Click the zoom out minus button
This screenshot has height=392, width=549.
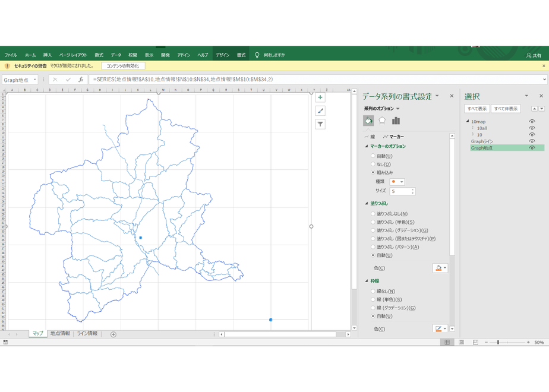(486, 342)
